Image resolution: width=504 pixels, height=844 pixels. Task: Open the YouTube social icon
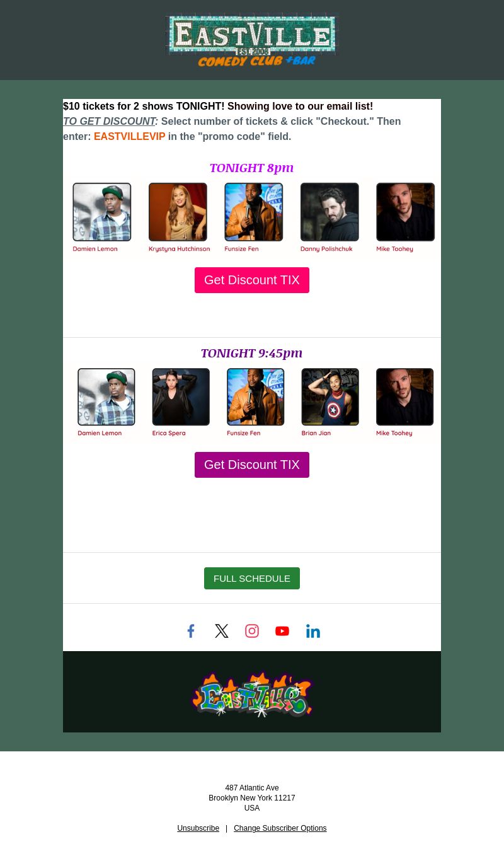282,631
